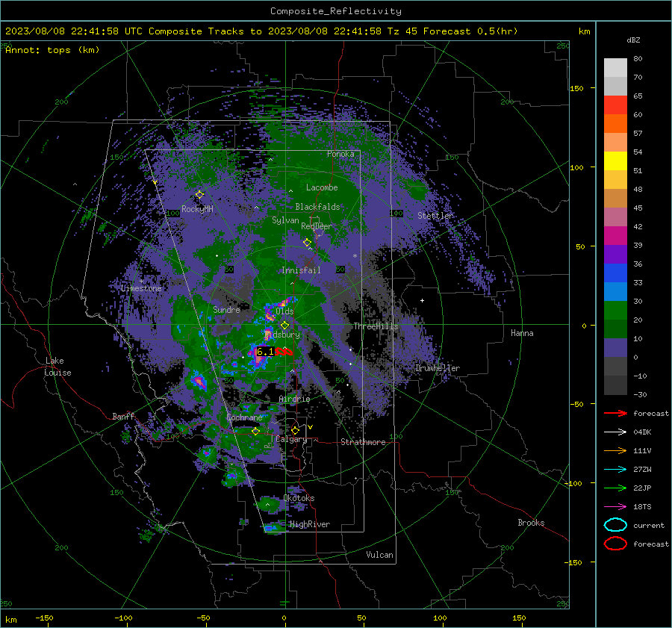
Task: Click the Okotoks city label
Action: click(x=299, y=498)
